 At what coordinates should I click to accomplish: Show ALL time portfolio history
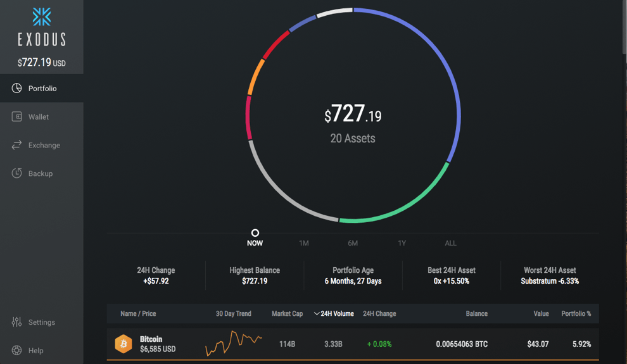coord(451,243)
